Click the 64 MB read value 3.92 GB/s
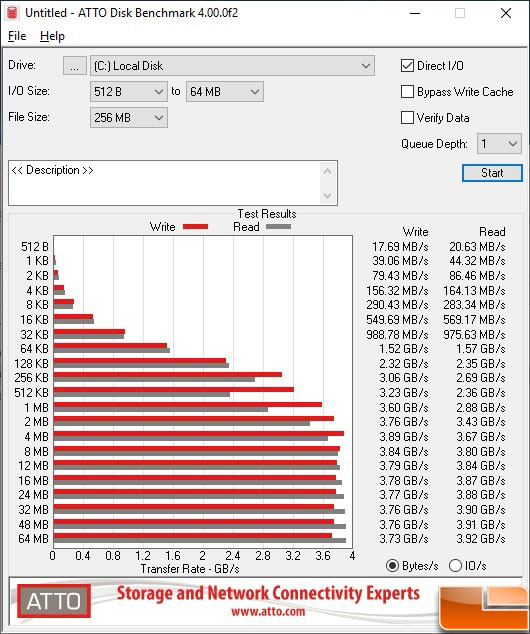 481,539
